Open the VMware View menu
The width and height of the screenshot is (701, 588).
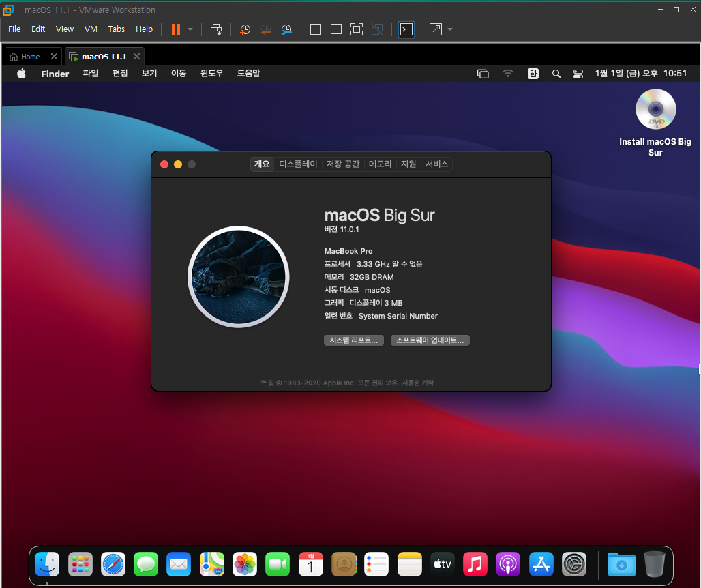point(64,29)
